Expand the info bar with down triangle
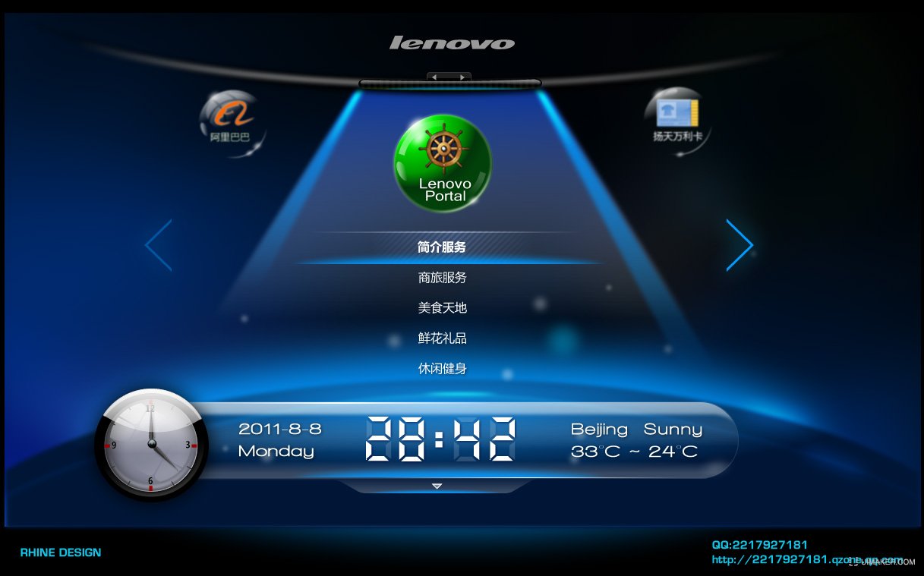924x576 pixels. [437, 486]
